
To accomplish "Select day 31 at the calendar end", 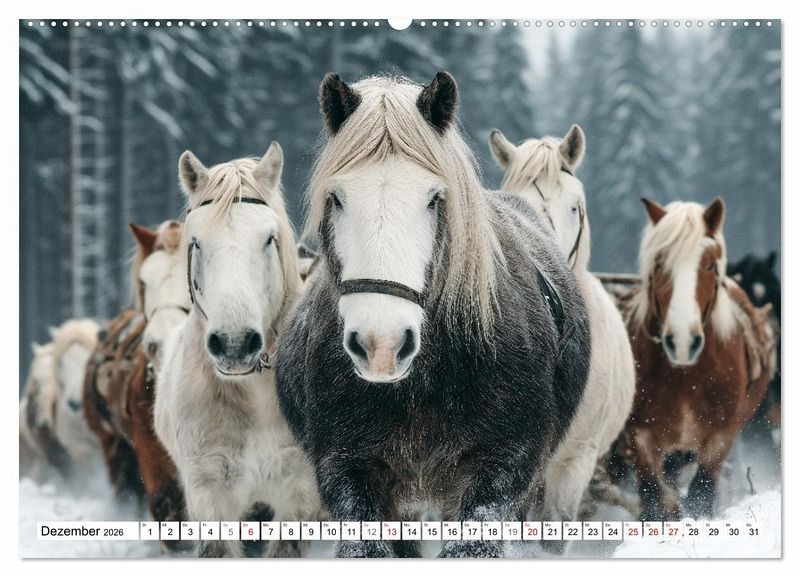I will (753, 531).
